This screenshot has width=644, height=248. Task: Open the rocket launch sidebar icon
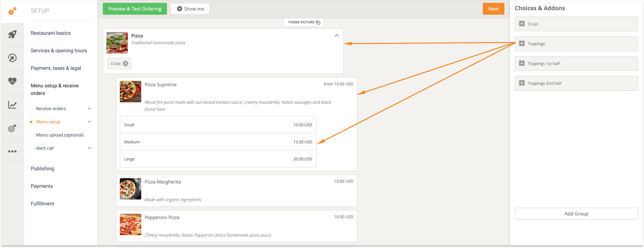[12, 34]
